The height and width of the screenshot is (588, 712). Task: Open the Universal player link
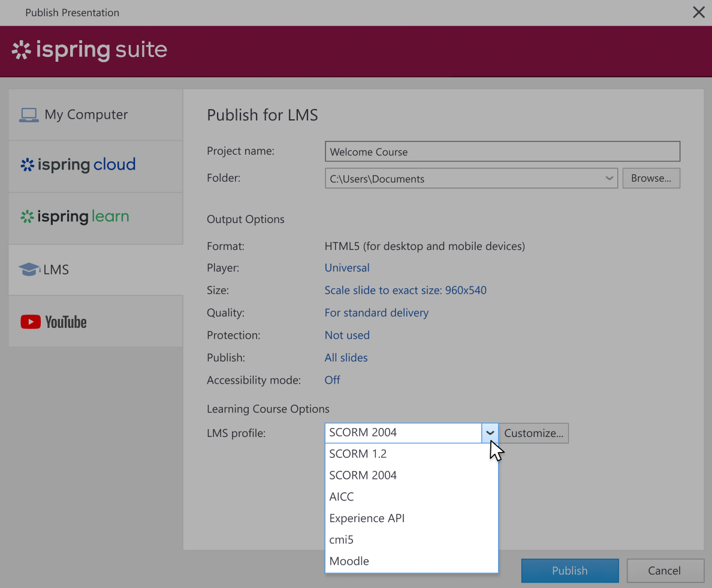[x=347, y=268]
